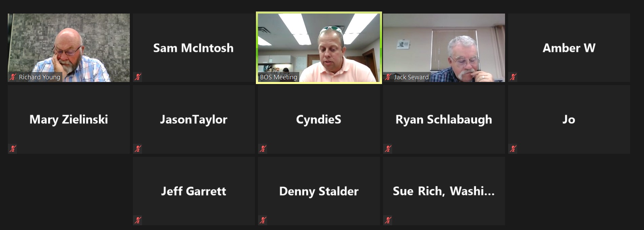Click muted mic icon on Sam McIntosh tile
Viewport: 644px width, 230px height.
click(138, 77)
